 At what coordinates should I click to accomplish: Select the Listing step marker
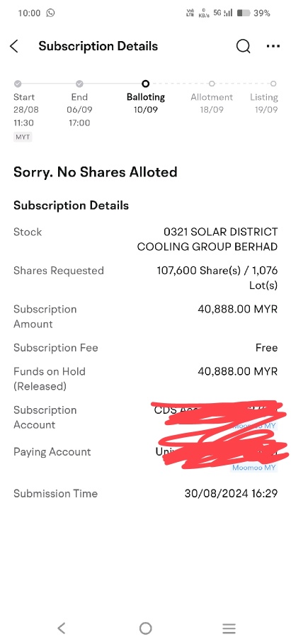pyautogui.click(x=273, y=84)
